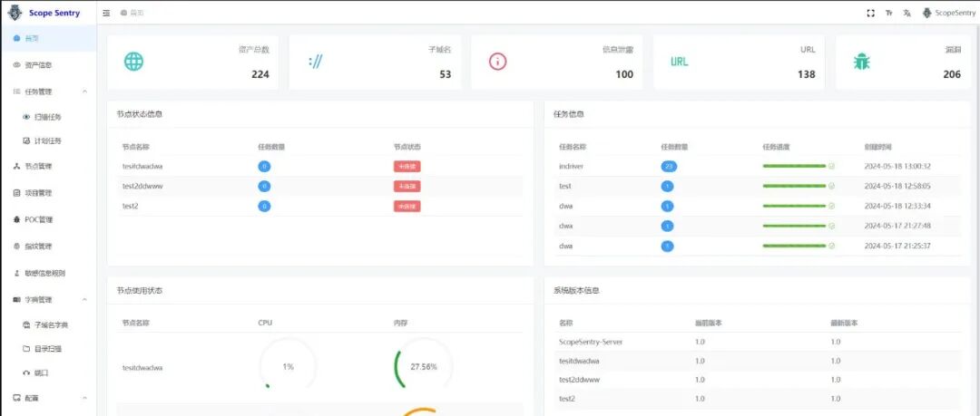Click the 首页 breadcrumb in top bar

[x=132, y=13]
